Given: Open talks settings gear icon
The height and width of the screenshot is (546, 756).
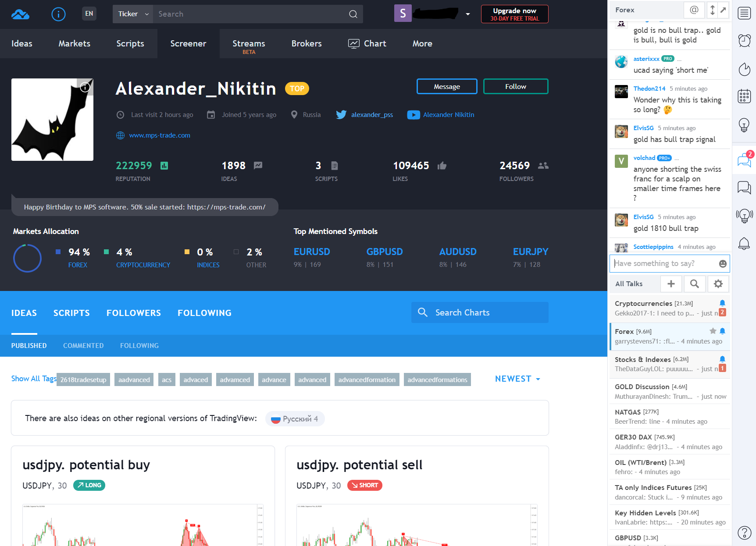Looking at the screenshot, I should click(x=718, y=284).
